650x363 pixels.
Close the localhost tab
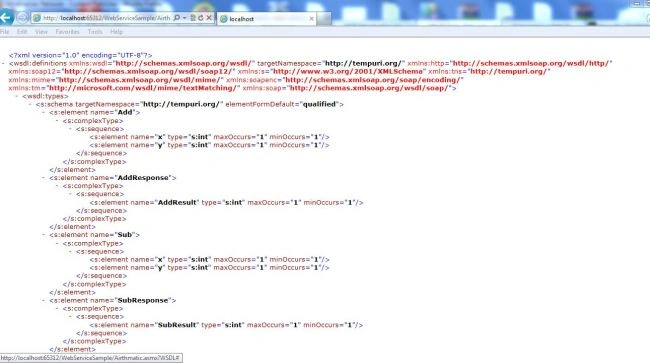pyautogui.click(x=312, y=19)
